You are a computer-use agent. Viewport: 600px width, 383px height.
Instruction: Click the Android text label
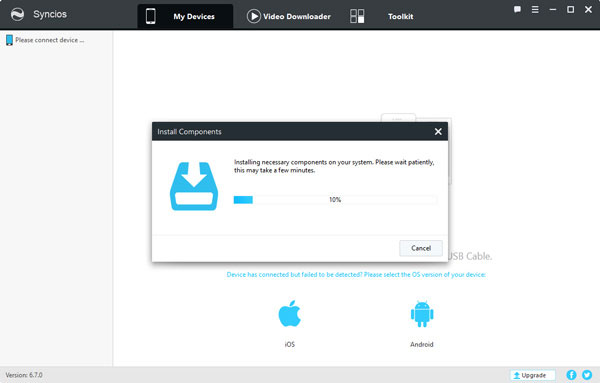[422, 344]
